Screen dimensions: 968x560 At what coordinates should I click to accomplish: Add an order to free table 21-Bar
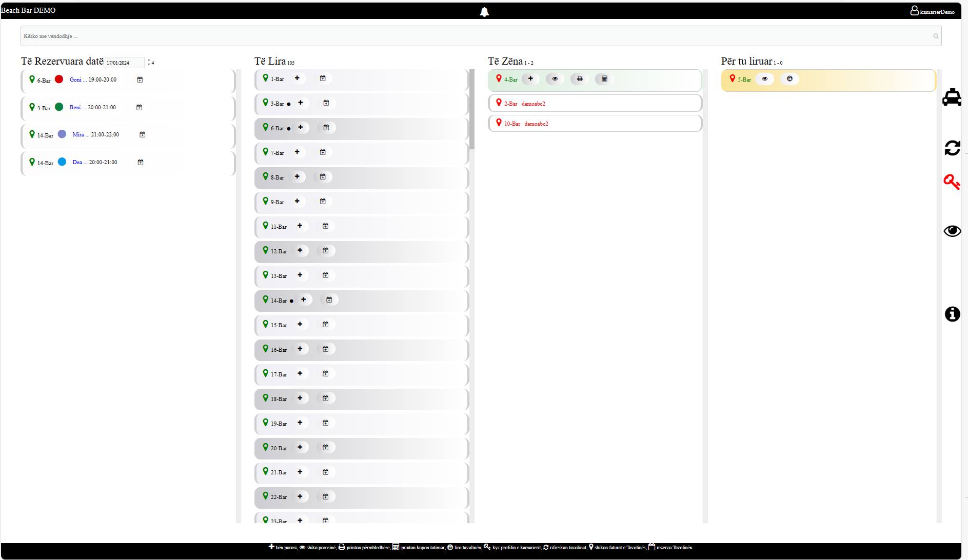coord(300,472)
